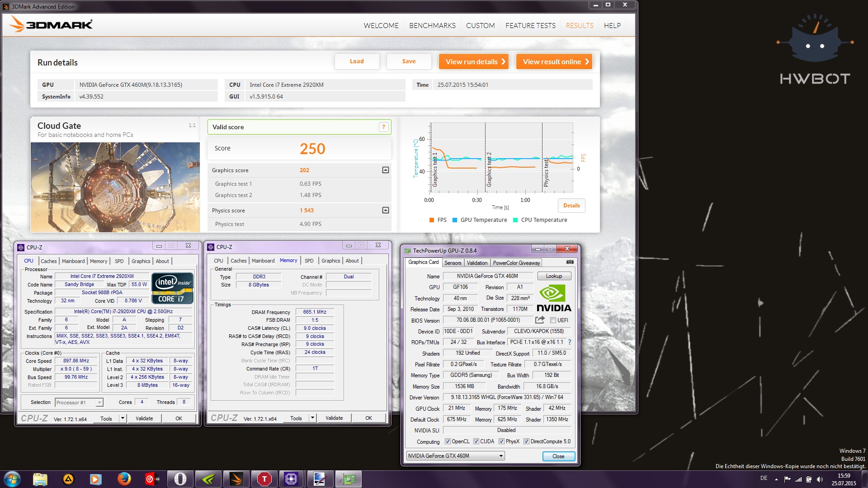Click the temperature and FPS chart
868x488 pixels.
point(502,158)
